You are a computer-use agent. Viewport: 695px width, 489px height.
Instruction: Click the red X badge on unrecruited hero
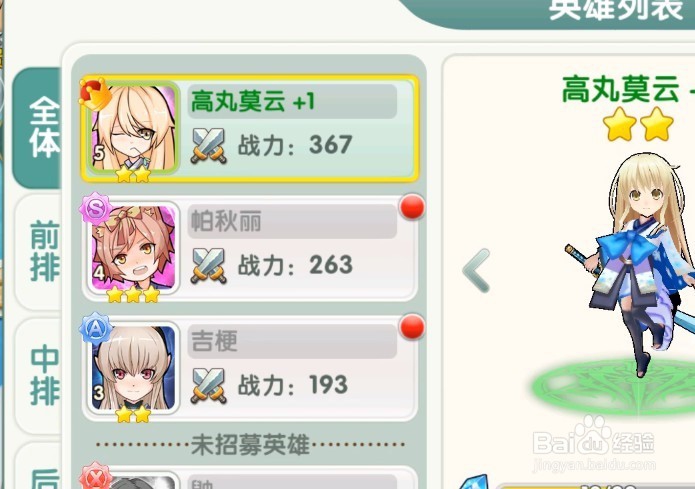pos(95,477)
